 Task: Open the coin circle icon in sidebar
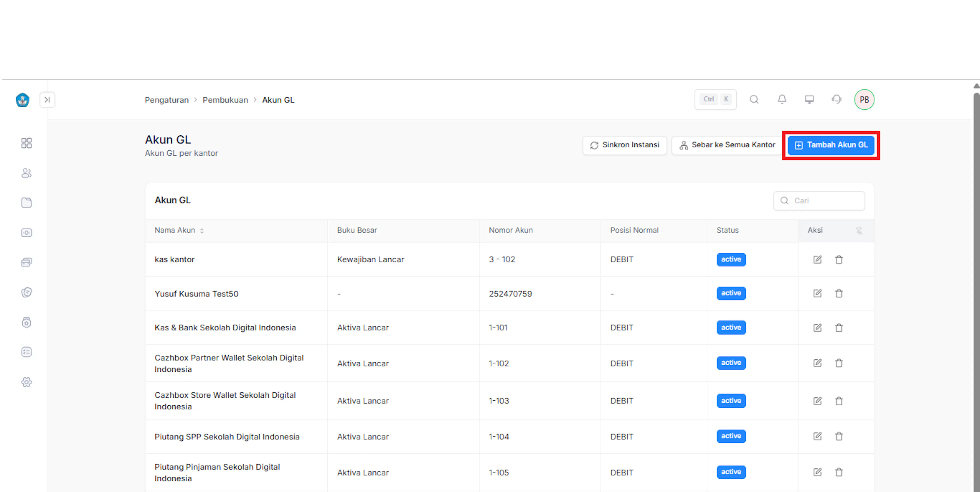pyautogui.click(x=26, y=292)
